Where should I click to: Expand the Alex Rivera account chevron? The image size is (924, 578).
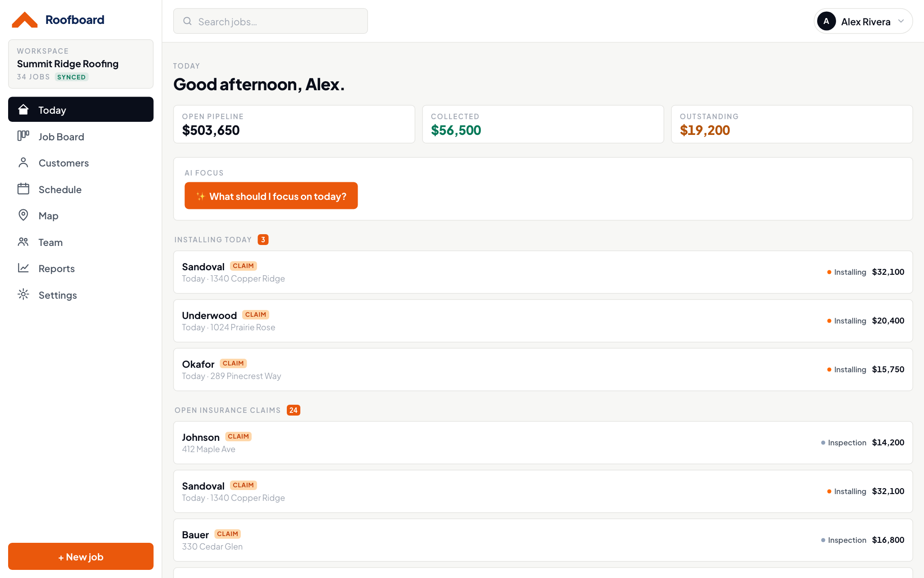901,21
